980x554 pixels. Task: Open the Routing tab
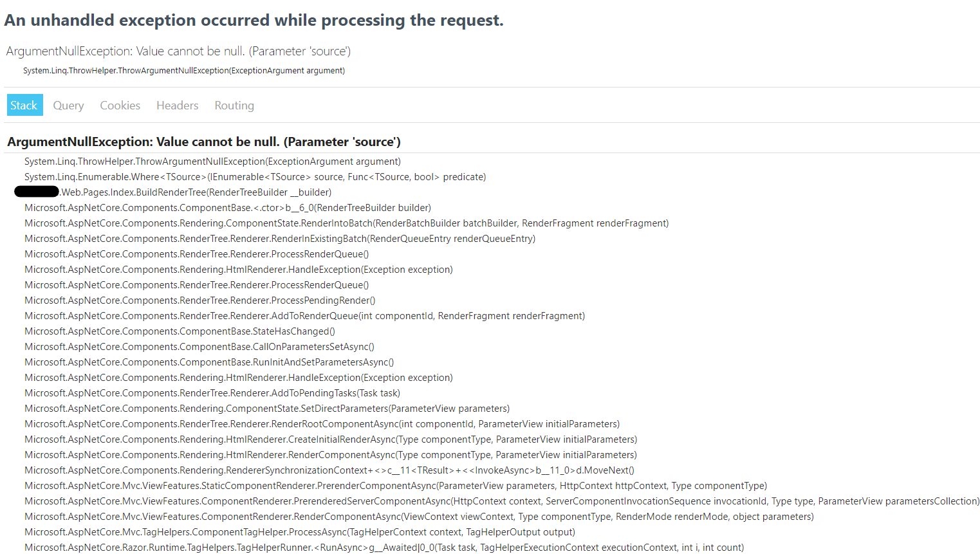click(x=234, y=105)
